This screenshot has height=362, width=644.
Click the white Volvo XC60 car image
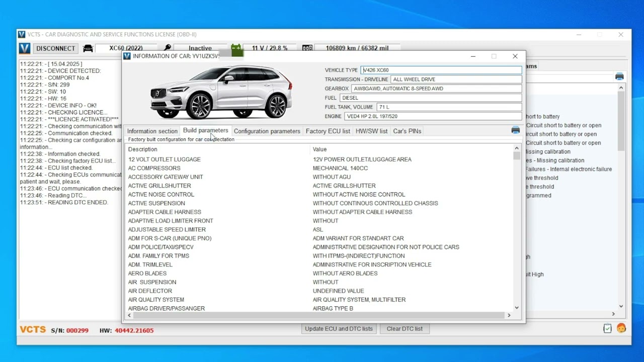(221, 93)
